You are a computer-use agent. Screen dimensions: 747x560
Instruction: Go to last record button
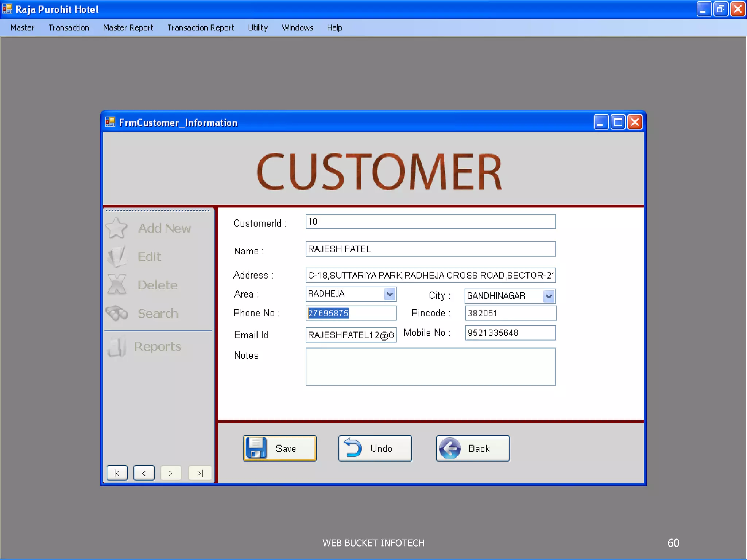pyautogui.click(x=200, y=473)
